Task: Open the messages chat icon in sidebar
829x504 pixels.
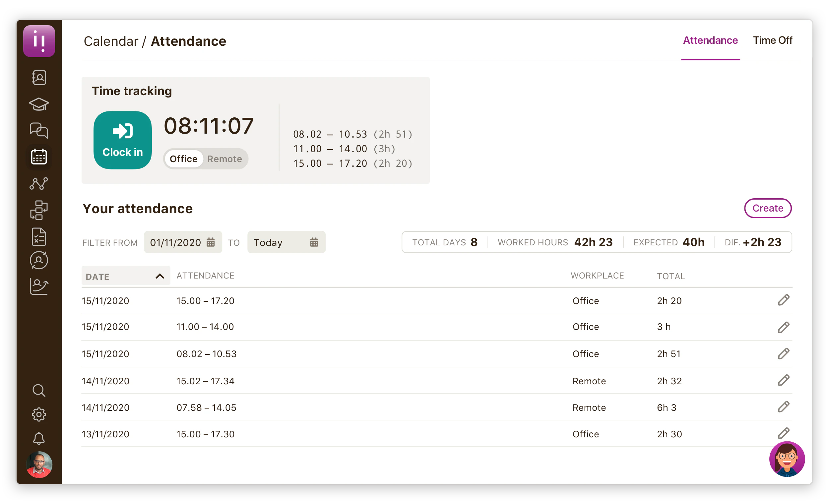Action: point(39,131)
